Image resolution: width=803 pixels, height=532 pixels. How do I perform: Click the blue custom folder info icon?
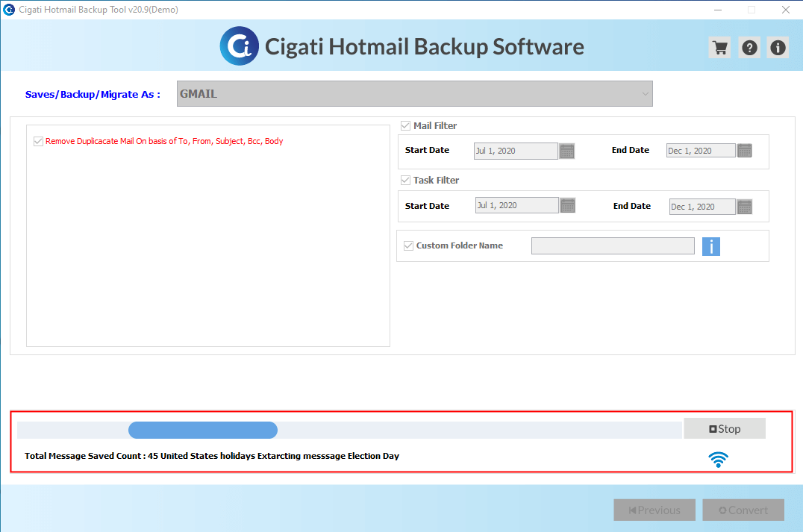tap(710, 246)
